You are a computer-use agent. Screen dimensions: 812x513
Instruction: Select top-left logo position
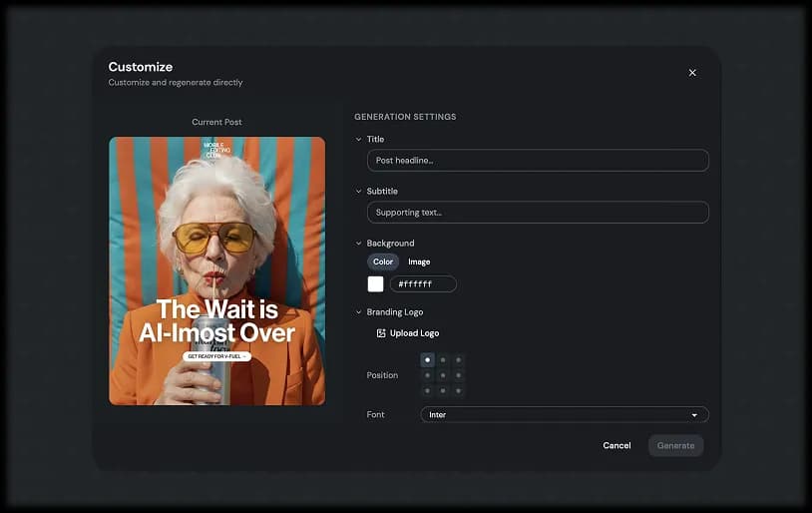point(427,359)
